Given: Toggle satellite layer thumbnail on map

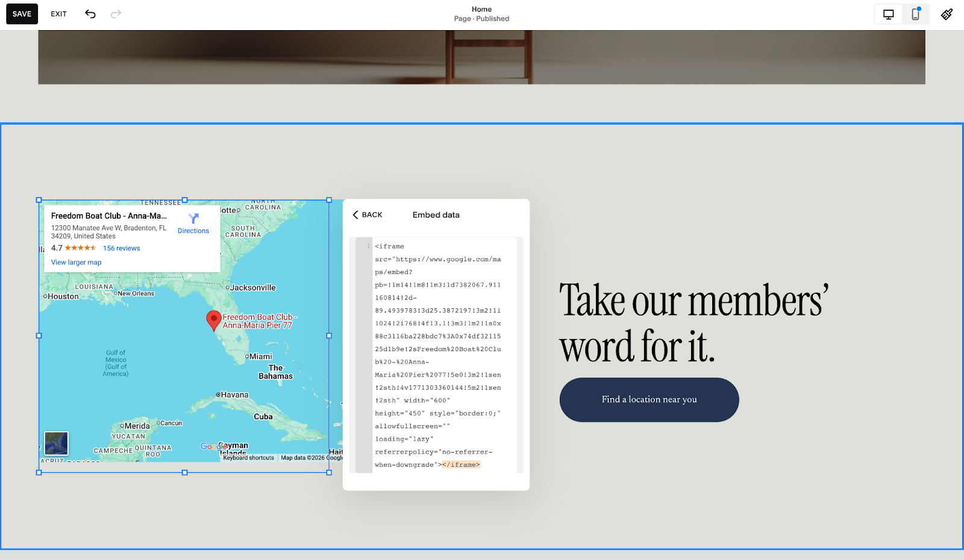Looking at the screenshot, I should pyautogui.click(x=57, y=444).
